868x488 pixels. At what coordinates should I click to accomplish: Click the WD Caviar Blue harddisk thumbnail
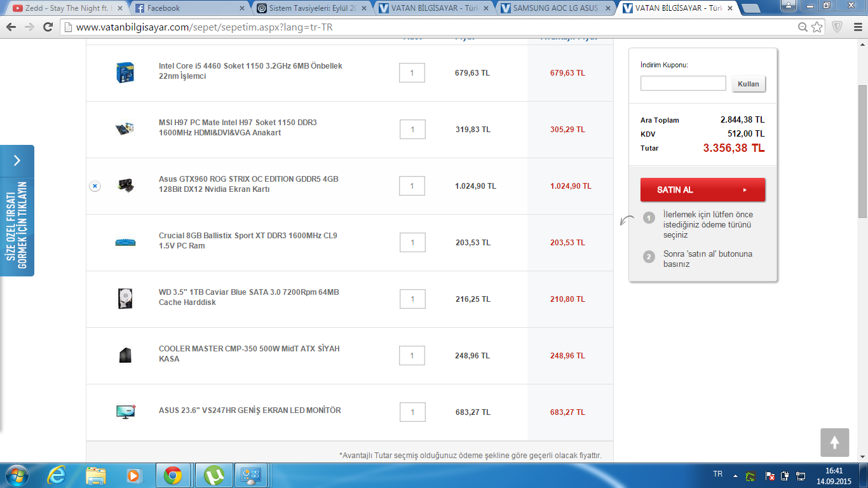(x=125, y=299)
